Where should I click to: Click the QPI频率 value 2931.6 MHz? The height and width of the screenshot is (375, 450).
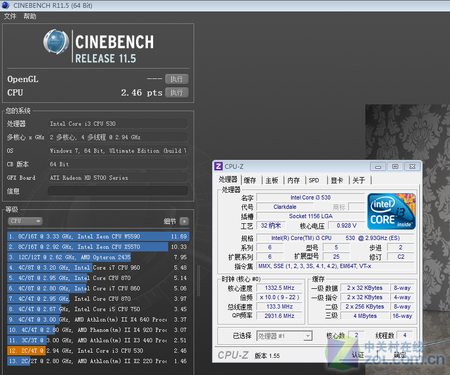click(x=280, y=316)
